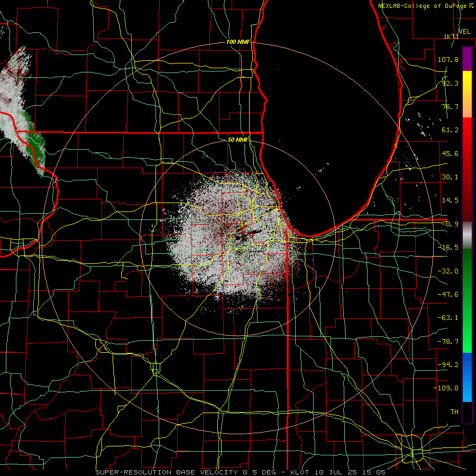The height and width of the screenshot is (476, 476).
Task: Click the -94.2 velocity scale value
Action: click(x=448, y=365)
